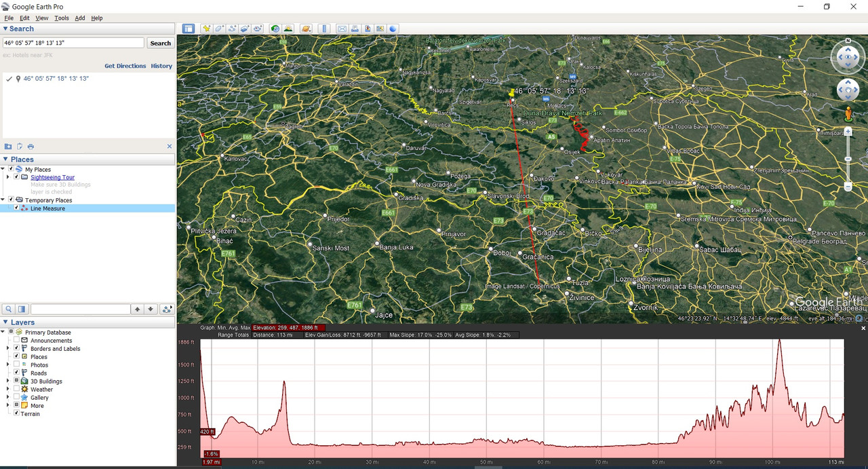
Task: Clear search results with the X
Action: tap(170, 147)
